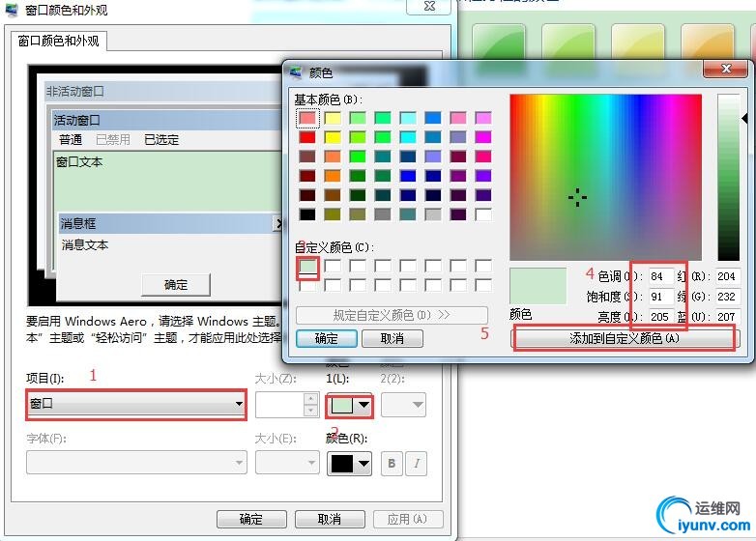This screenshot has width=756, height=541.
Task: Open the 项目 dropdown showing 窗口
Action: [136, 404]
